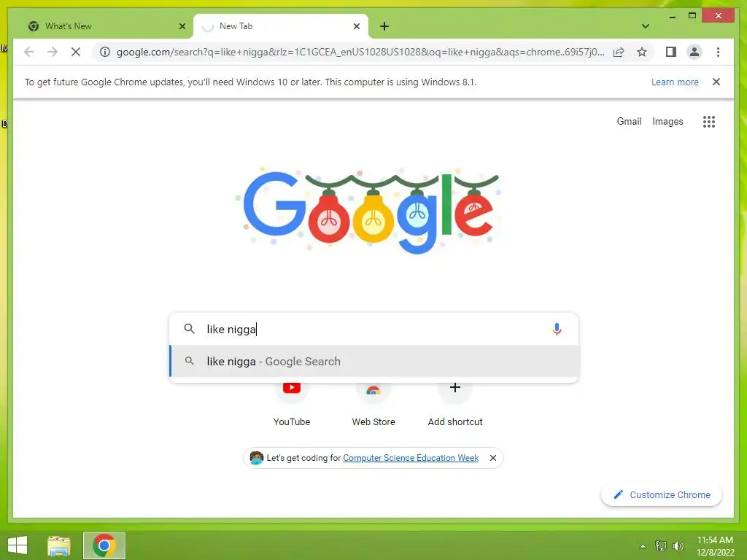The height and width of the screenshot is (560, 747).
Task: Click the promo avatar emoji icon
Action: (256, 458)
